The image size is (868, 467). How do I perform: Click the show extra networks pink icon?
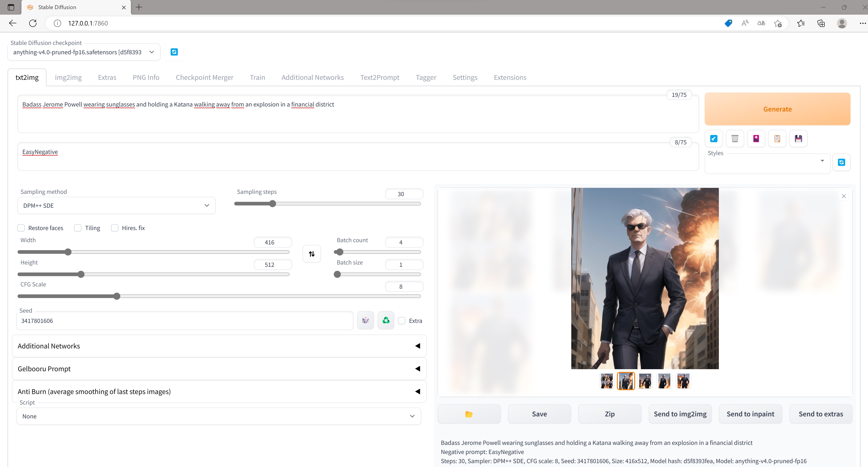pos(756,138)
